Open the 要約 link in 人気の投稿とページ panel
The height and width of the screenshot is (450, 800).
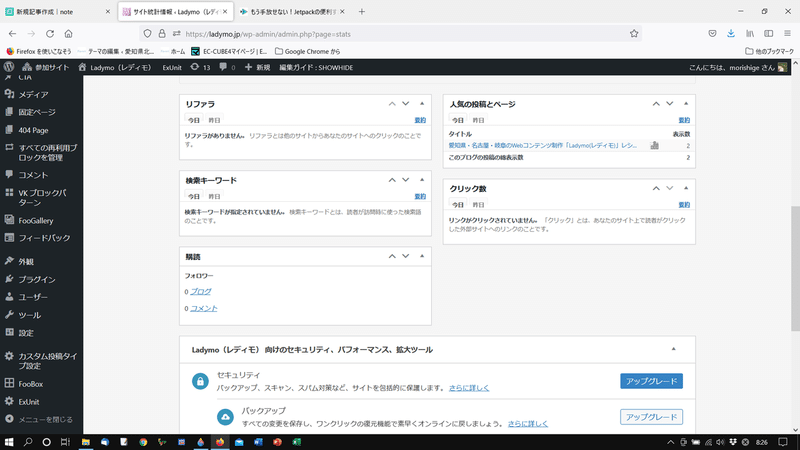point(684,120)
